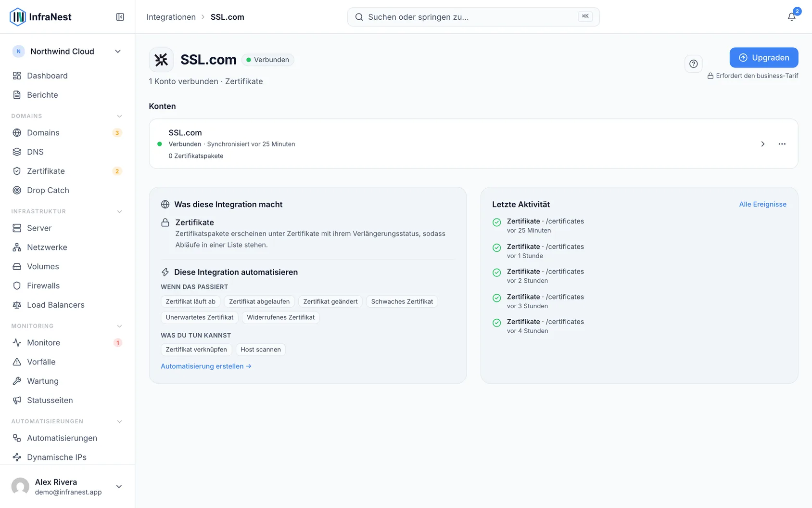
Task: Click the 0 Zertifikatspakete text
Action: click(x=196, y=156)
